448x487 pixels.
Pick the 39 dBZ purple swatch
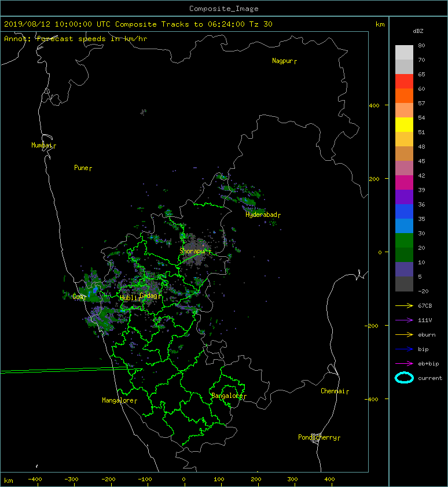click(x=404, y=197)
